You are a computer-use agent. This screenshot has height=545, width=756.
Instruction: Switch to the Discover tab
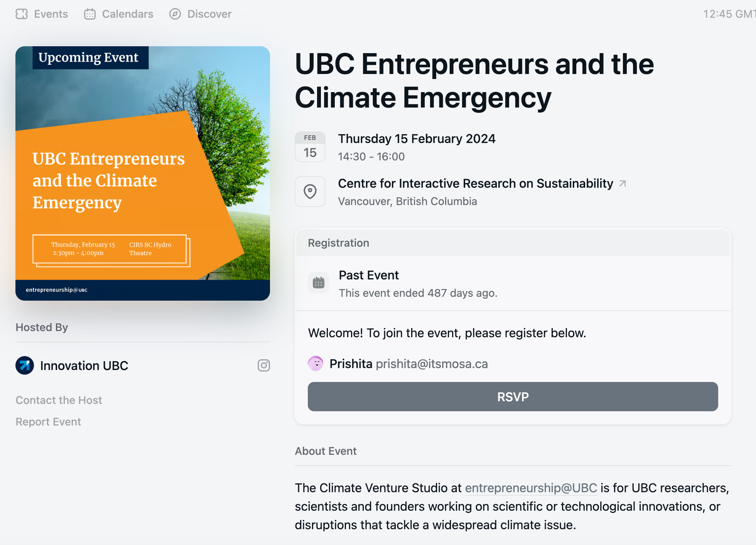(201, 14)
